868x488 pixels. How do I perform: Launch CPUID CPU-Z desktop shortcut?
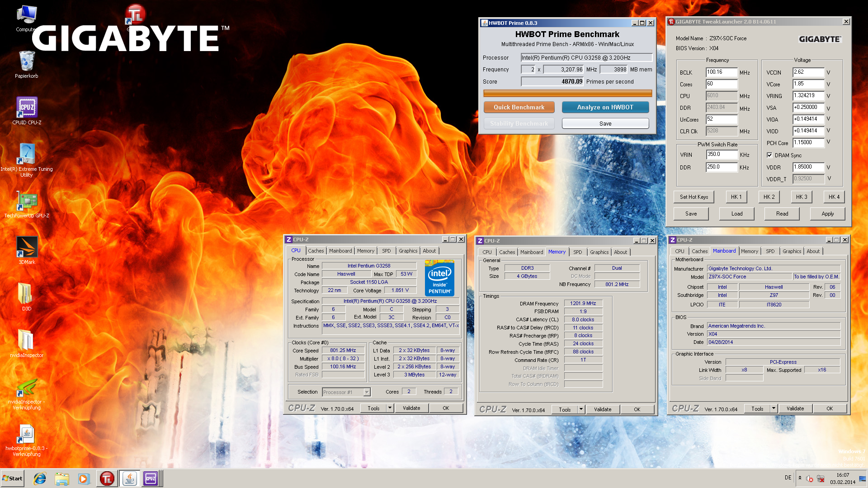(x=27, y=111)
